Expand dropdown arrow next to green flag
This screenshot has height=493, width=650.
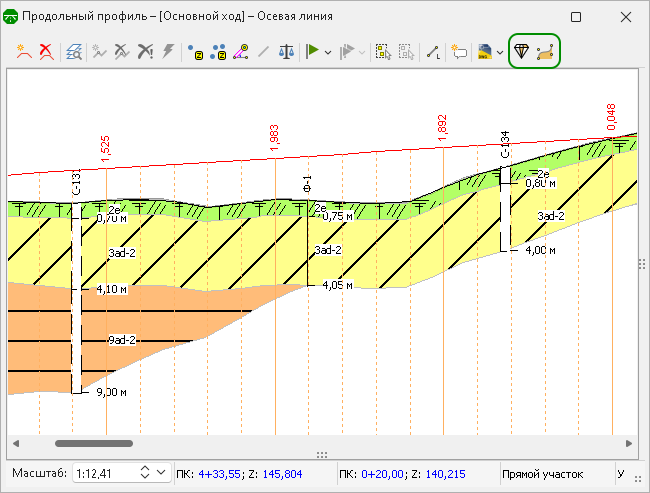(x=328, y=52)
